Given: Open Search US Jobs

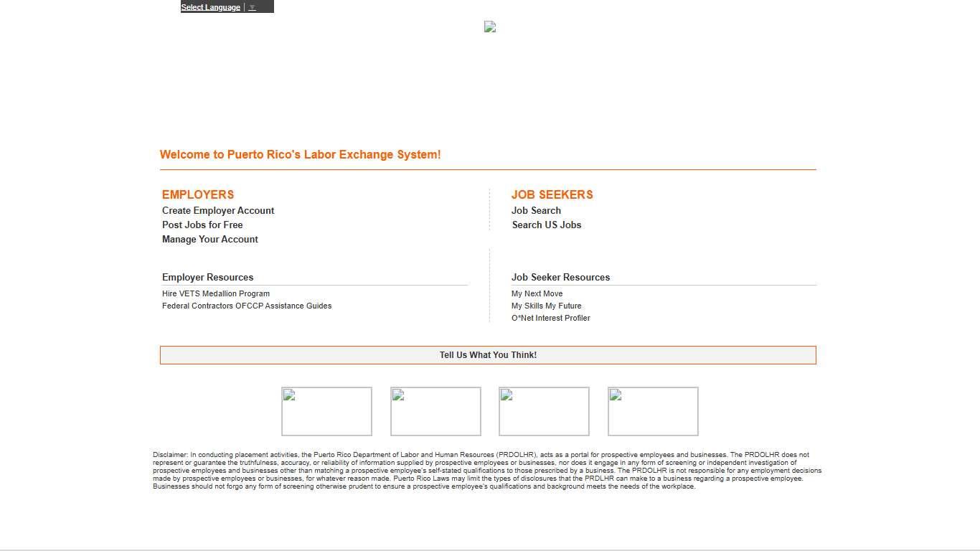Looking at the screenshot, I should tap(547, 225).
